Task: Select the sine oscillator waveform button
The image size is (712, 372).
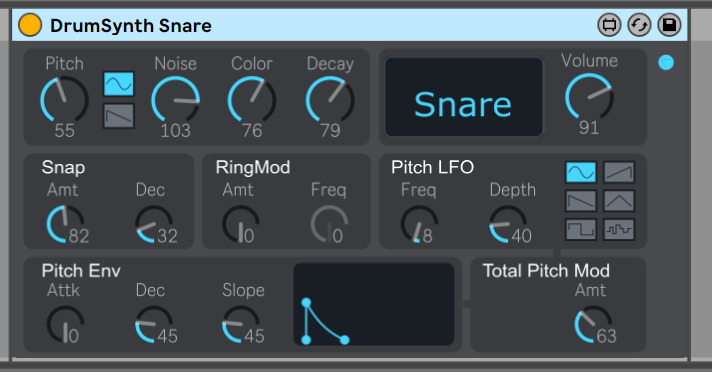Action: coord(119,84)
